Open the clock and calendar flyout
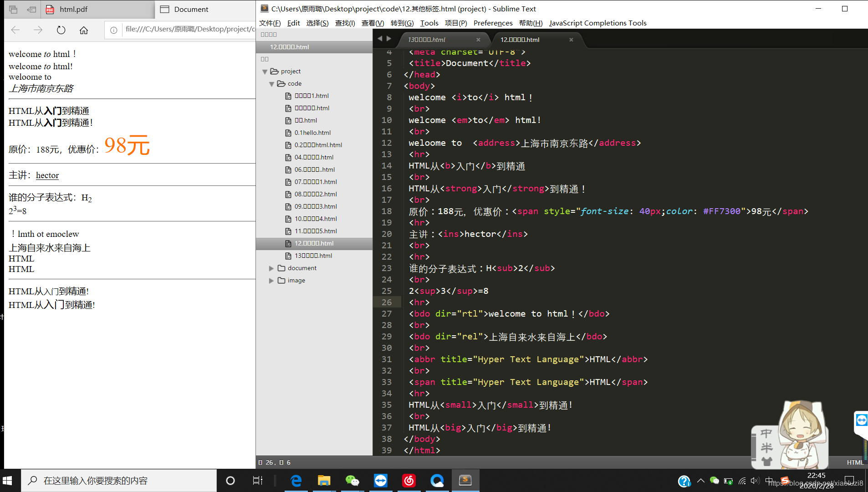Screen dimensions: 868x492 [x=817, y=481]
